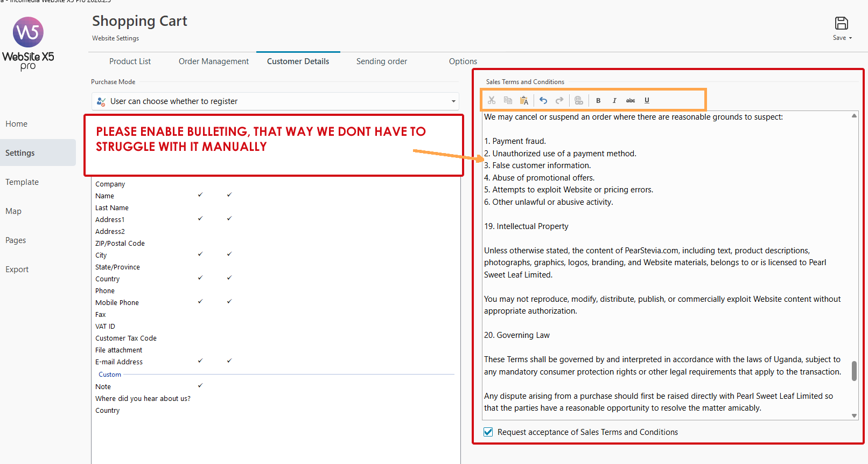Open the Save dropdown arrow
This screenshot has width=868, height=464.
(x=851, y=38)
